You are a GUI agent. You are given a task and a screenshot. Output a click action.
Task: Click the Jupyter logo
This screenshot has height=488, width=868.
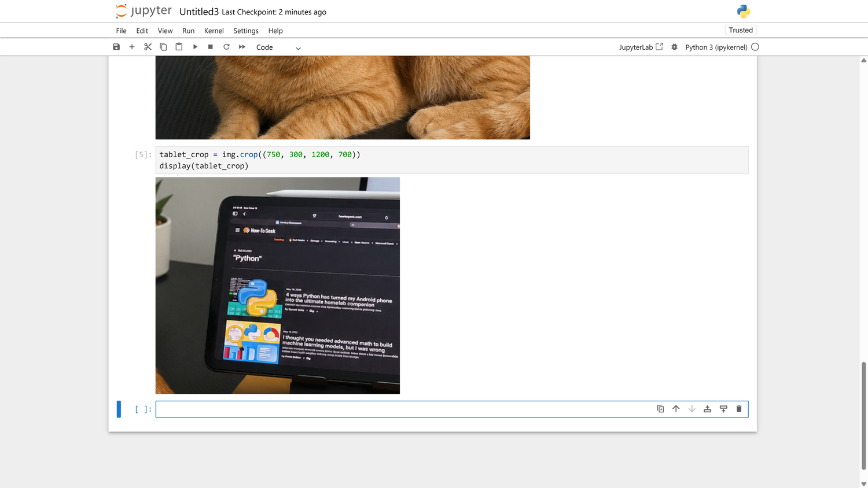pyautogui.click(x=144, y=11)
